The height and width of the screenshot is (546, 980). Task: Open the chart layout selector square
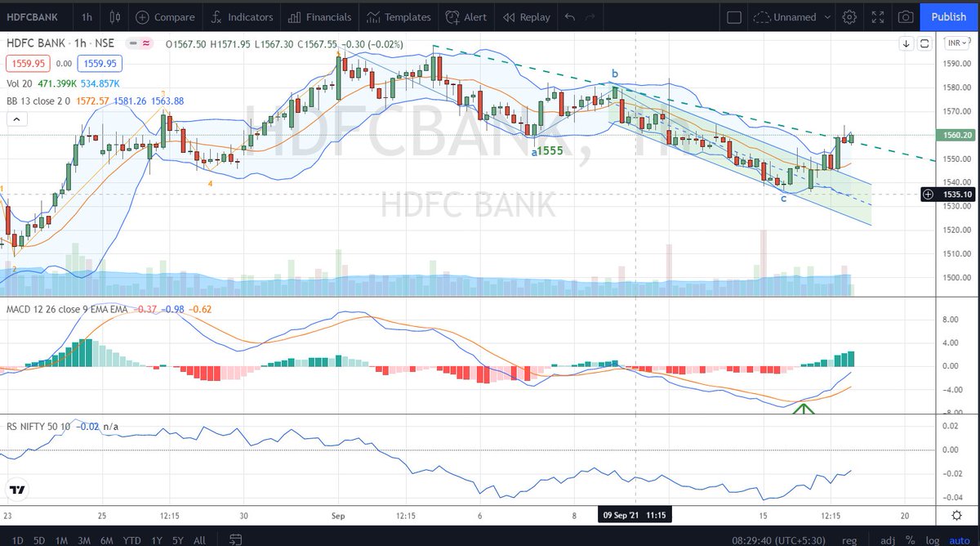734,16
